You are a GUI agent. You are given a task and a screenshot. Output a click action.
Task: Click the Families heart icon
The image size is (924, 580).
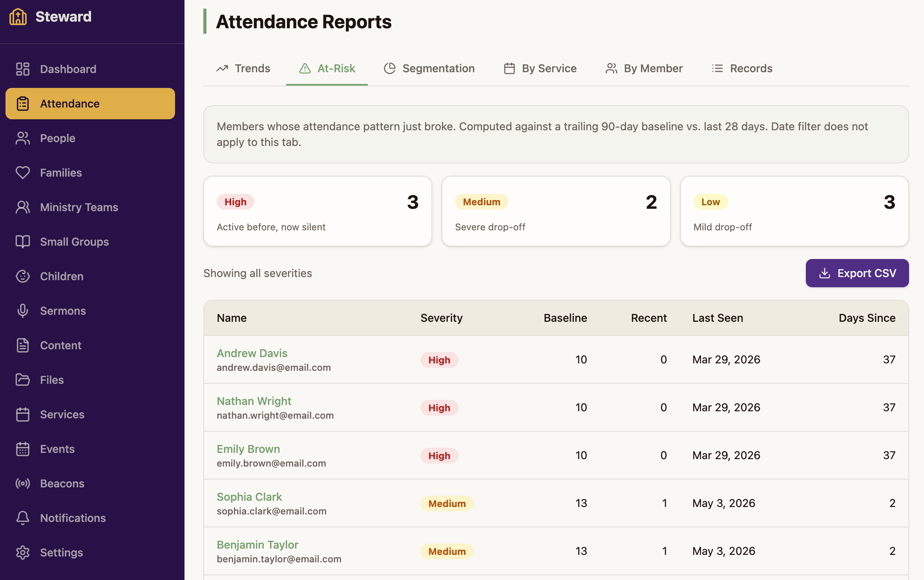click(23, 173)
